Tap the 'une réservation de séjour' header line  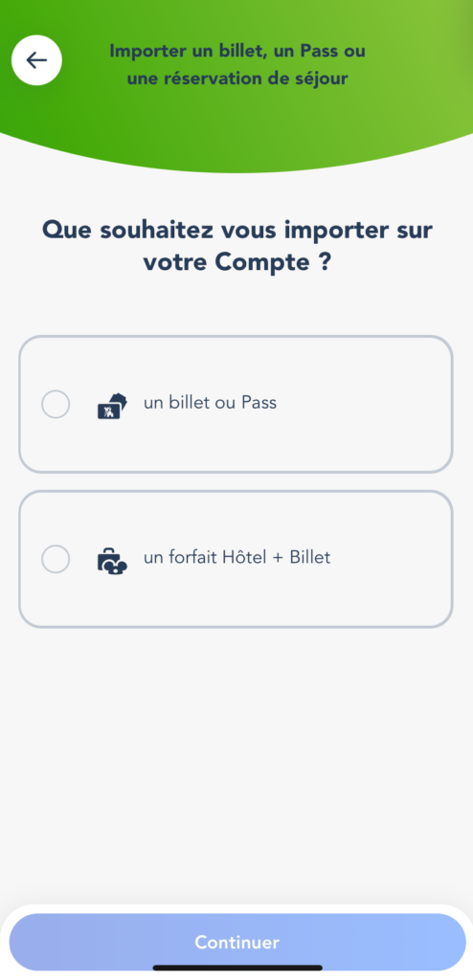[x=237, y=79]
